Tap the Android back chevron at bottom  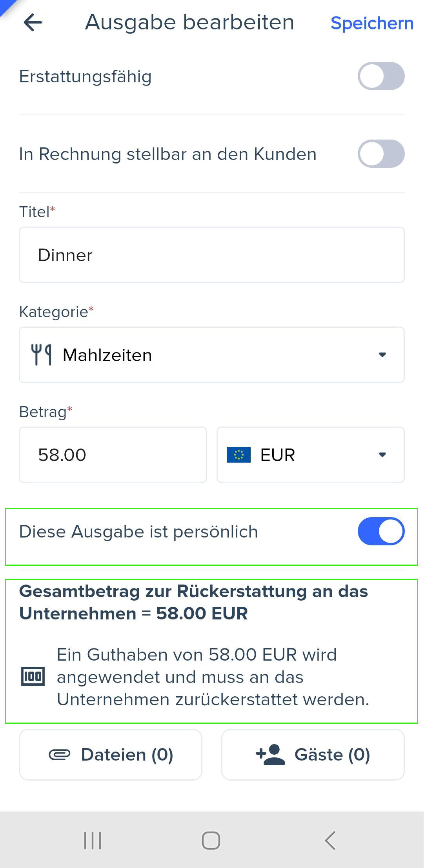pos(330,840)
